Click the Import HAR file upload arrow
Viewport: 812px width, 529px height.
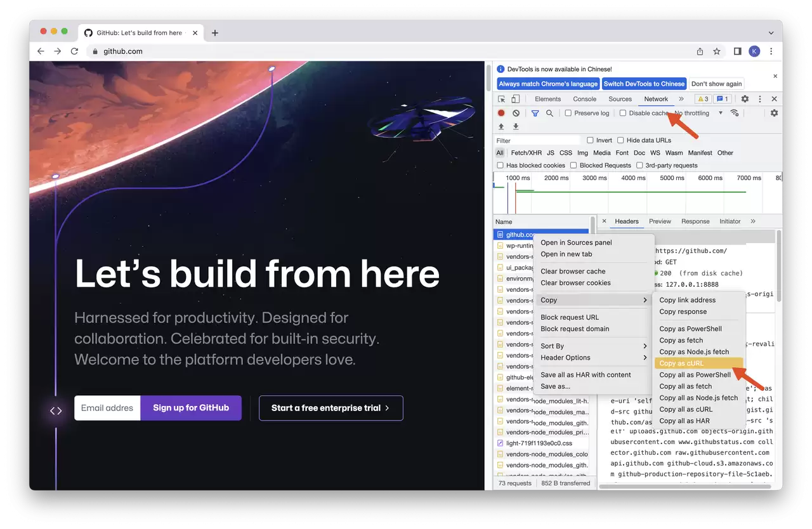tap(501, 127)
